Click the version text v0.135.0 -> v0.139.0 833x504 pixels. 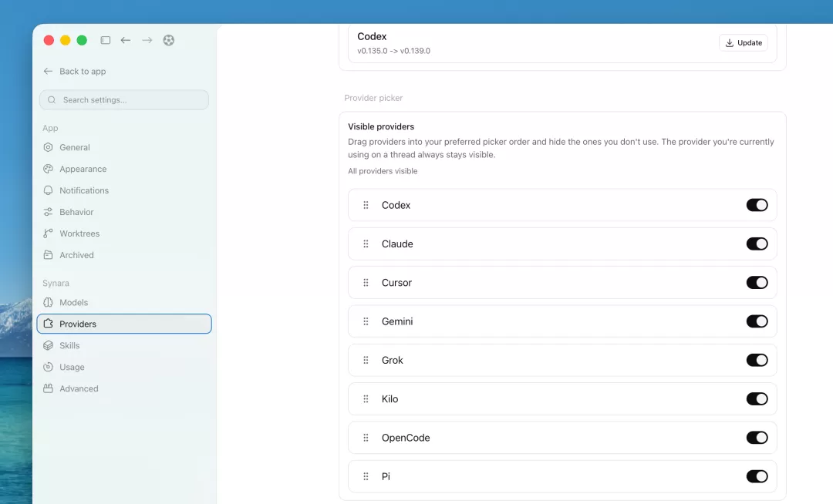coord(393,51)
